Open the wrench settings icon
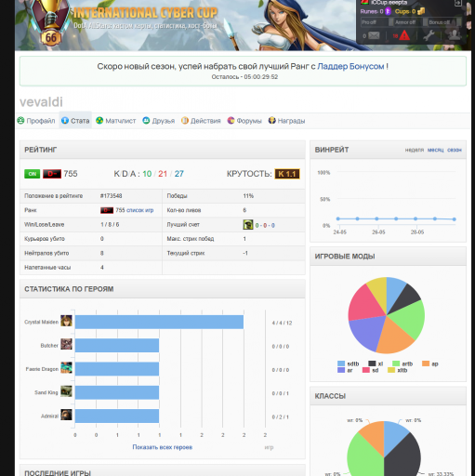The width and height of the screenshot is (475, 476). [x=429, y=35]
